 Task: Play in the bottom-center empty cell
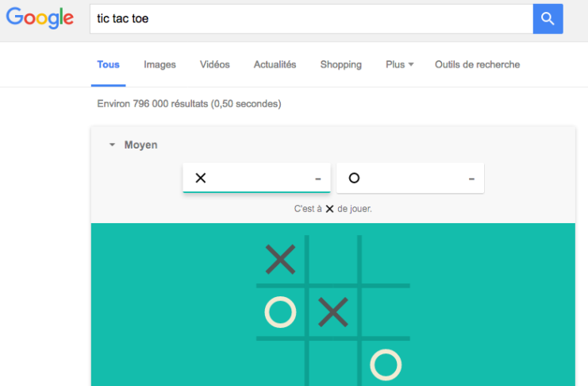pyautogui.click(x=333, y=365)
